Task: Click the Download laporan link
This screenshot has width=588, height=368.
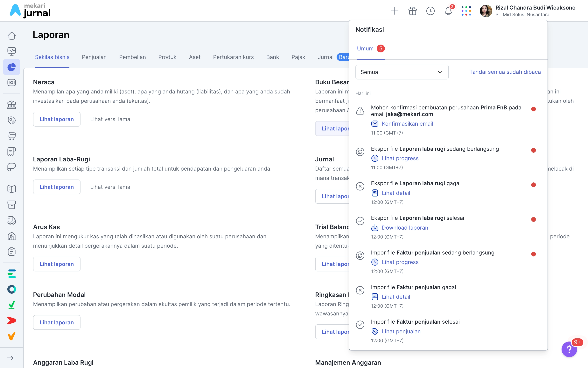Action: click(405, 228)
